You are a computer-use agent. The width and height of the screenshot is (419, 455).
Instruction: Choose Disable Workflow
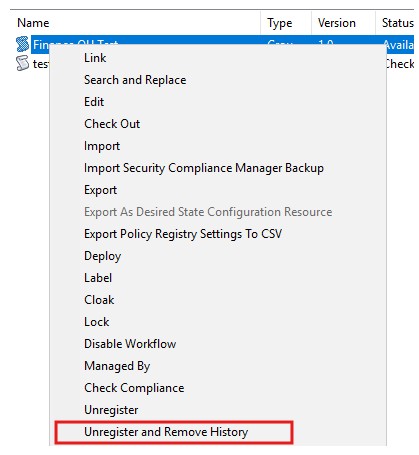(x=130, y=344)
